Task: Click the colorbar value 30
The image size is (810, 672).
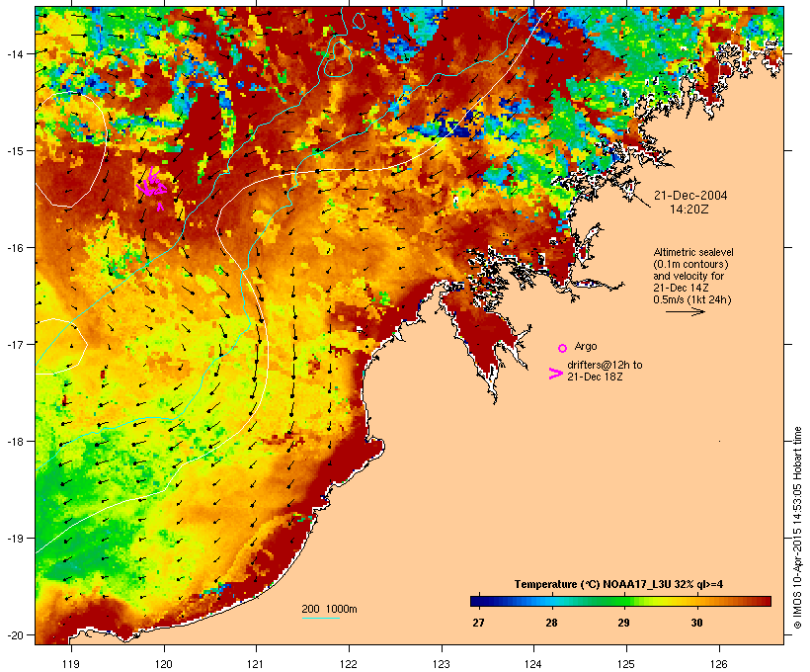Action: click(696, 623)
